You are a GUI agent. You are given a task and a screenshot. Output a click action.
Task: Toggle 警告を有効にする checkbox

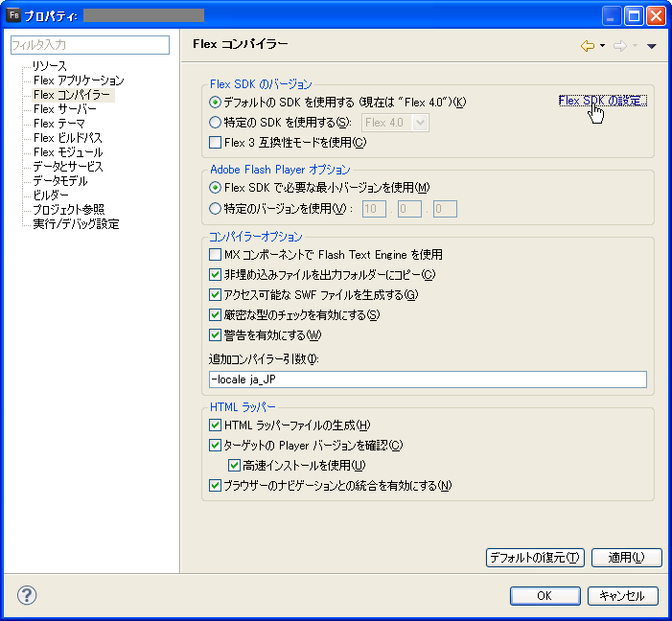coord(215,334)
